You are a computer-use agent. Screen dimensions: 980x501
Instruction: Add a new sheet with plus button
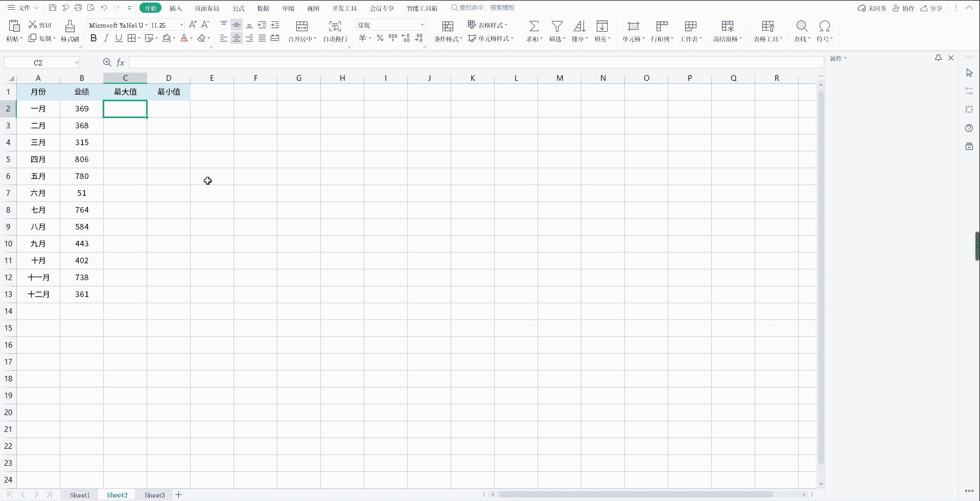coord(178,495)
